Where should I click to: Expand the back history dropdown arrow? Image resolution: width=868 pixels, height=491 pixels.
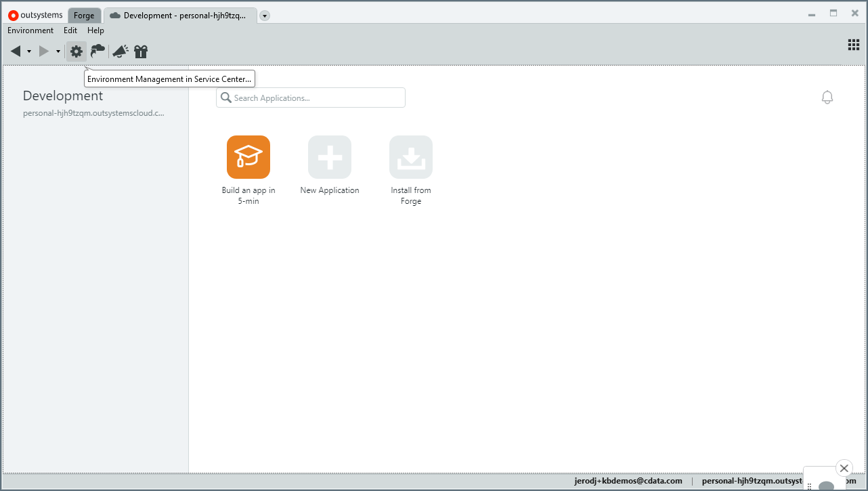[28, 51]
